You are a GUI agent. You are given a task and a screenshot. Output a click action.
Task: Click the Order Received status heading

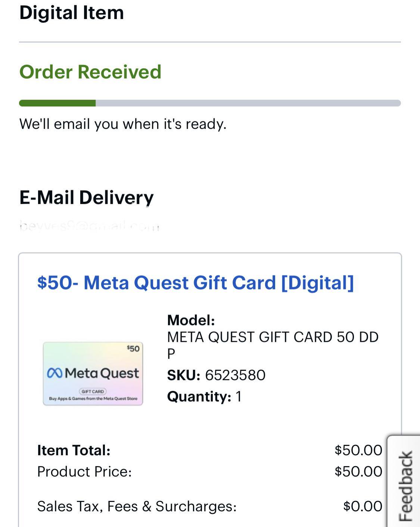pos(90,72)
